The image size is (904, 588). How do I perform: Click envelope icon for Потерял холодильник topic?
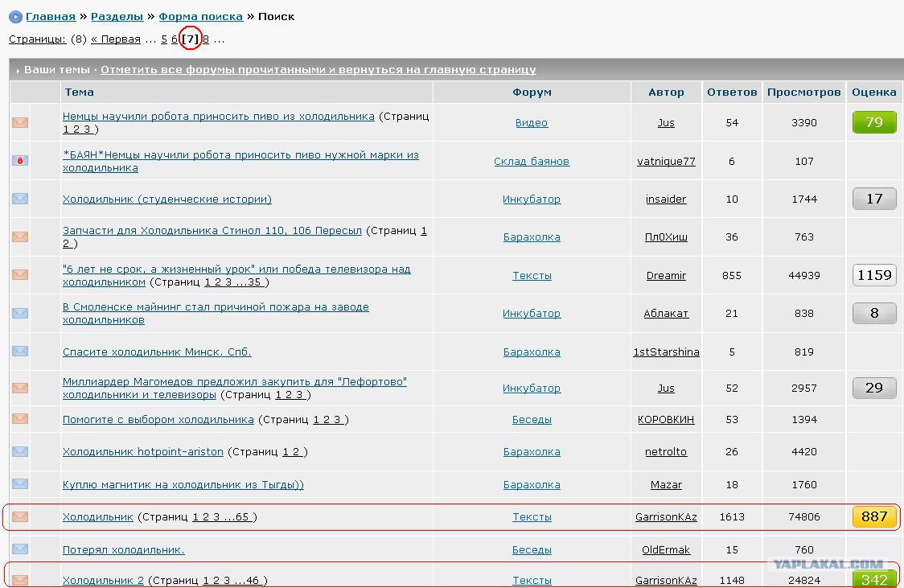pyautogui.click(x=20, y=549)
